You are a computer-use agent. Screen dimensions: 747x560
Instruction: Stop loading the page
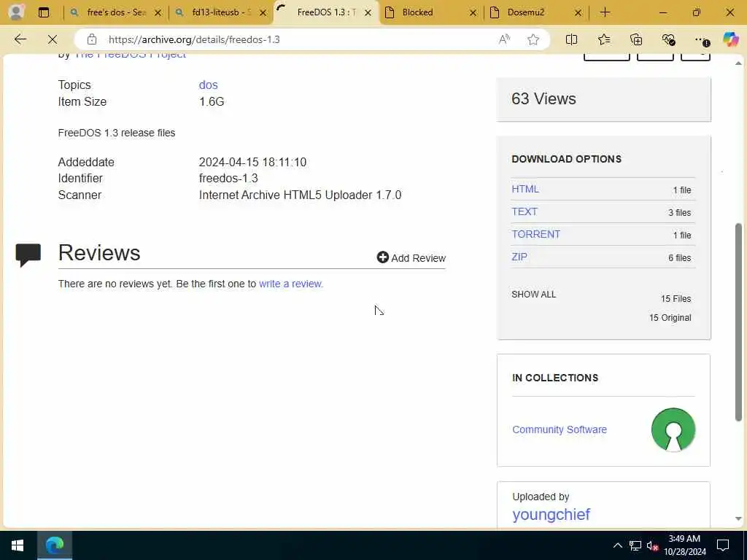pos(53,39)
